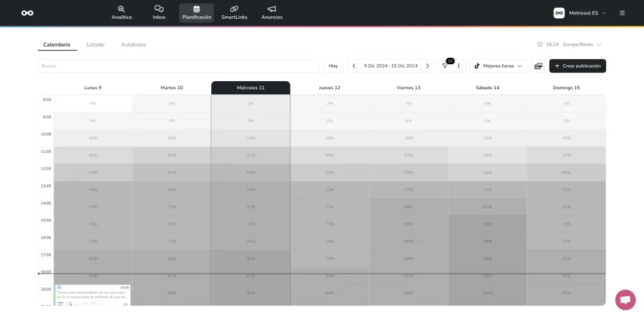The height and width of the screenshot is (317, 644).
Task: Open the media gallery icon
Action: point(538,66)
